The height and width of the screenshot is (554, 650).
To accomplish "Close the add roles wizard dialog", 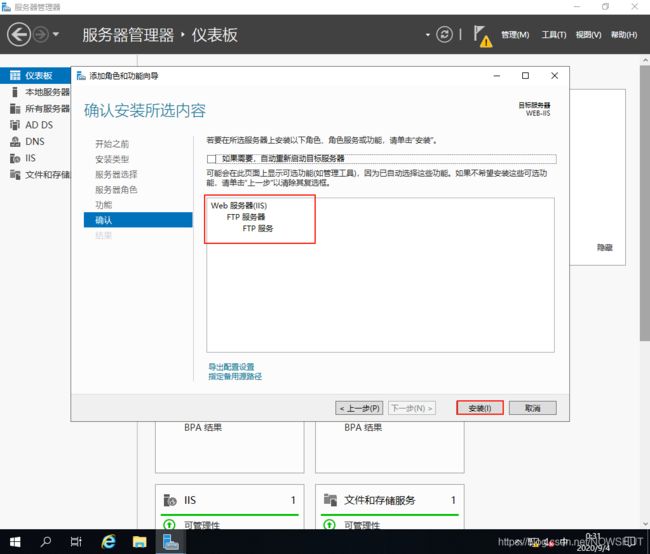I will point(554,76).
